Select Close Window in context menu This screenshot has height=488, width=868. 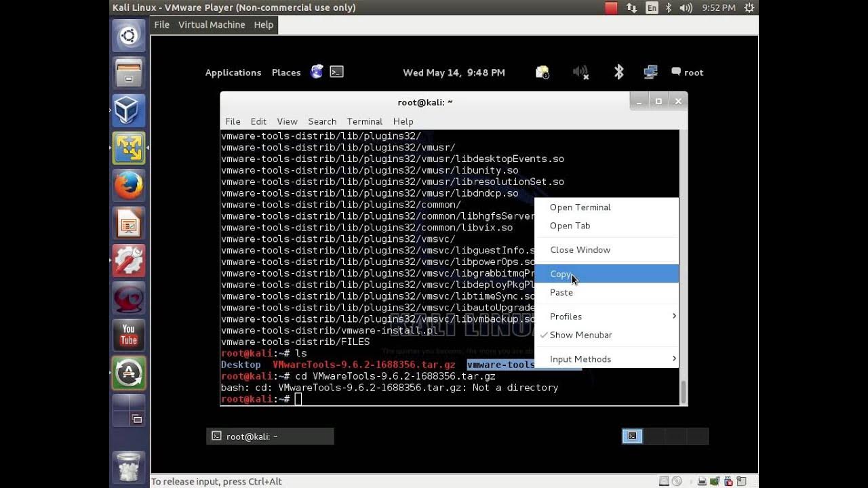click(x=606, y=249)
